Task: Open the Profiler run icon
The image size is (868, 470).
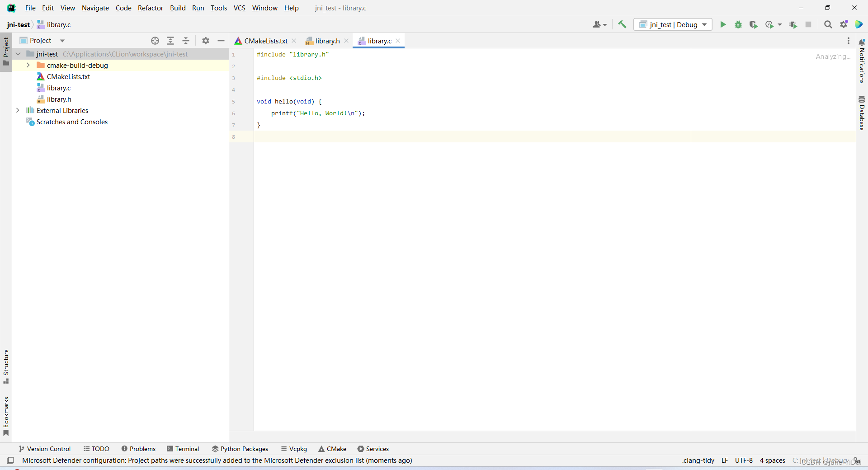Action: [x=769, y=24]
